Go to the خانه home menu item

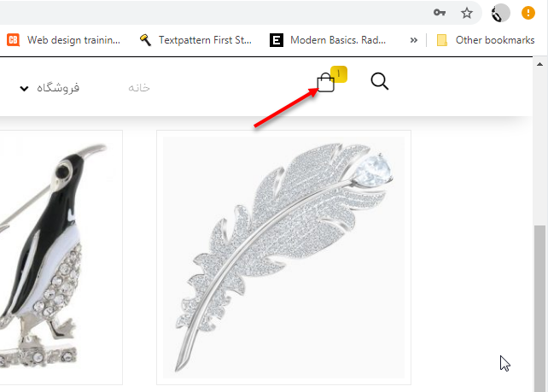click(139, 87)
